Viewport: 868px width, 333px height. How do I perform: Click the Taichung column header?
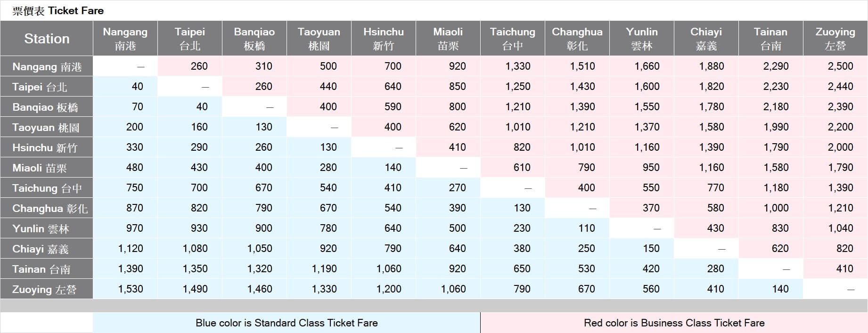(512, 39)
